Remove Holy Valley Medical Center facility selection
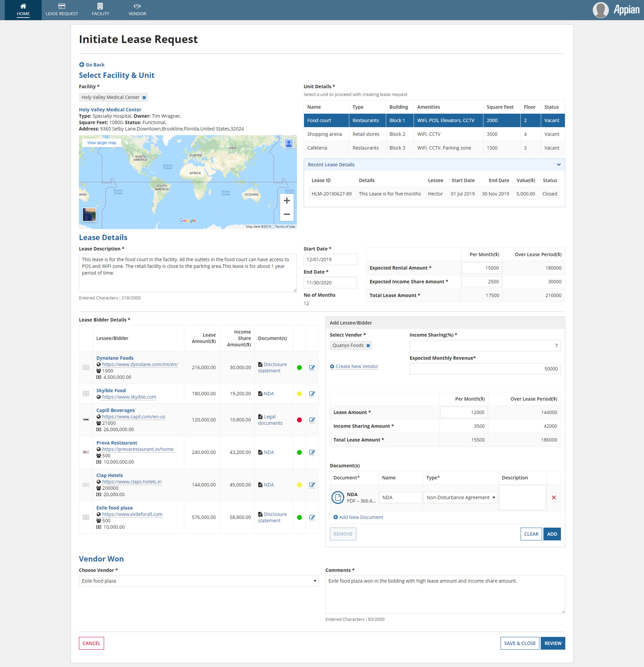The width and height of the screenshot is (644, 667). (x=144, y=98)
